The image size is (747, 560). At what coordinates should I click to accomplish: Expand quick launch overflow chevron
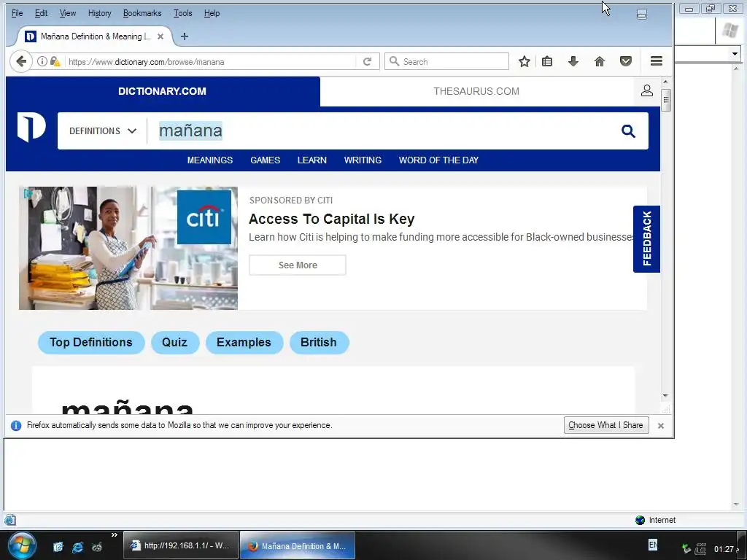pyautogui.click(x=115, y=534)
